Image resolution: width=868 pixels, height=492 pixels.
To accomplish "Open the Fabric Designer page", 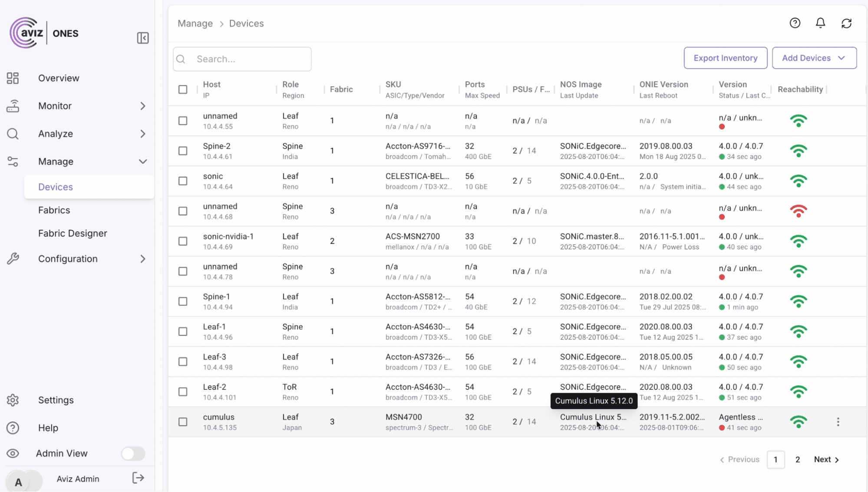I will (73, 233).
